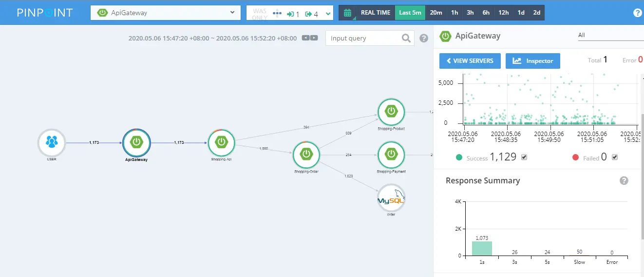Select the 6h time range

pyautogui.click(x=486, y=13)
